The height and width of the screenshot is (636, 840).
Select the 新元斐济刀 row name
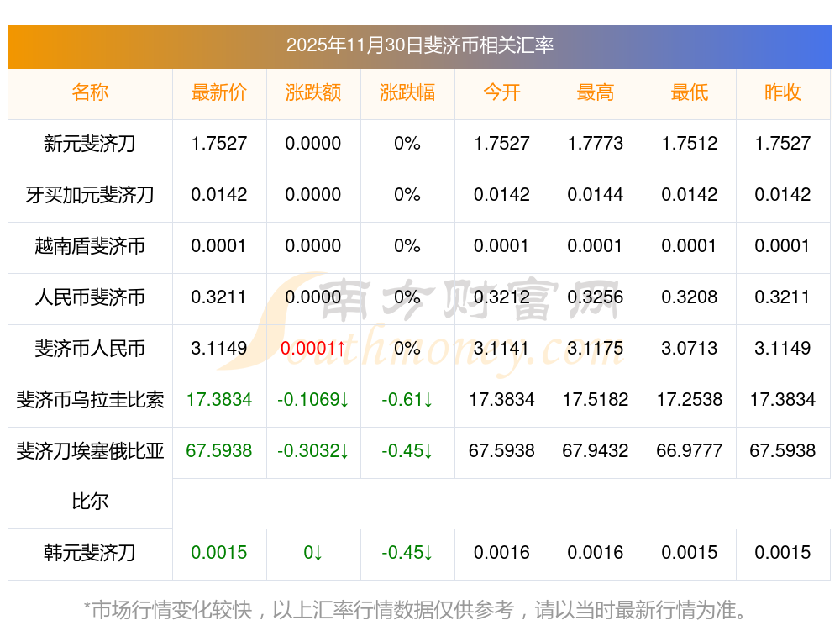click(90, 144)
